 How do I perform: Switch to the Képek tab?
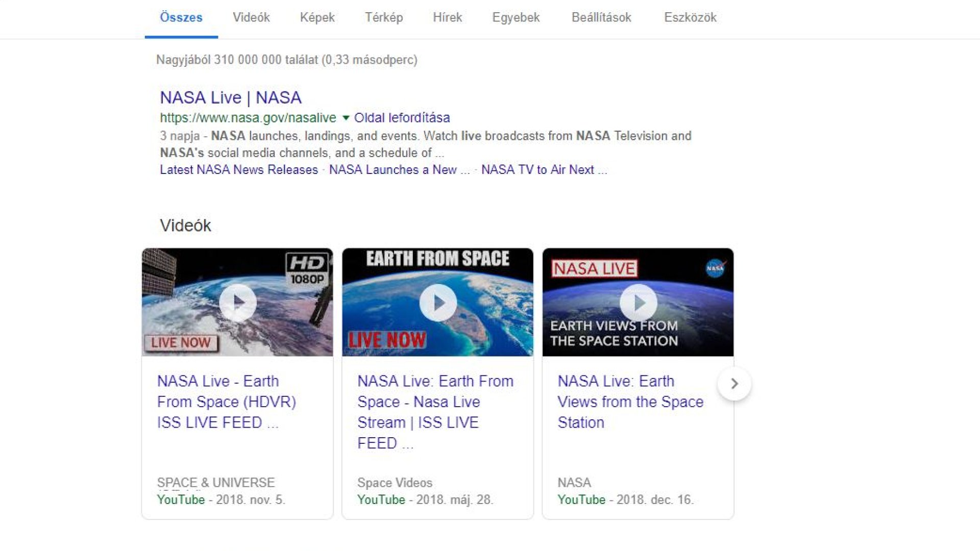tap(317, 17)
